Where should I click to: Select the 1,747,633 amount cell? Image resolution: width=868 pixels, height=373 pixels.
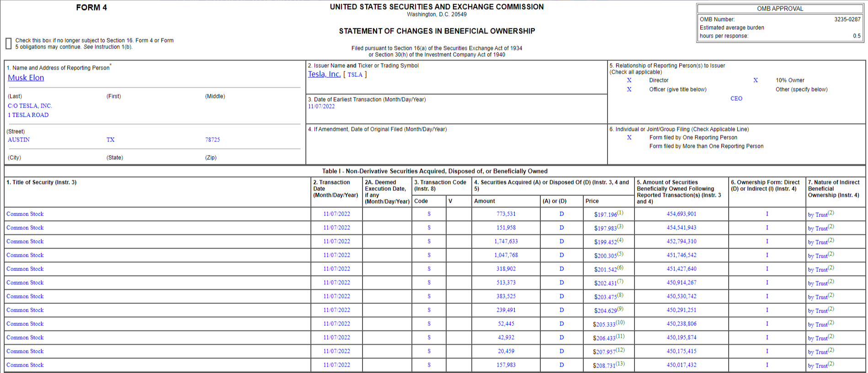point(506,241)
